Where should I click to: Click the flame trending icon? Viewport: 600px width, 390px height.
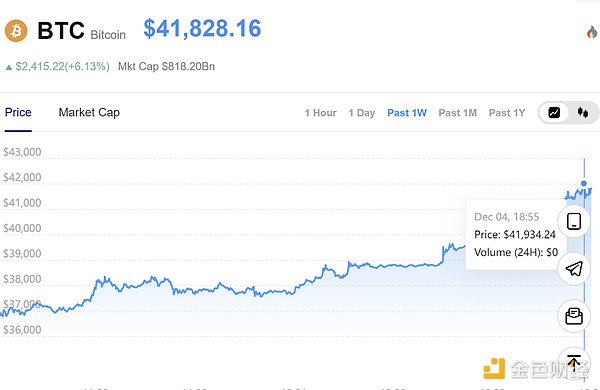tap(592, 32)
